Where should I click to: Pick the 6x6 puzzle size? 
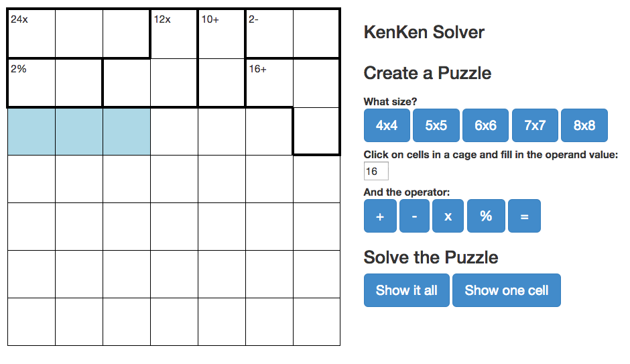[485, 125]
